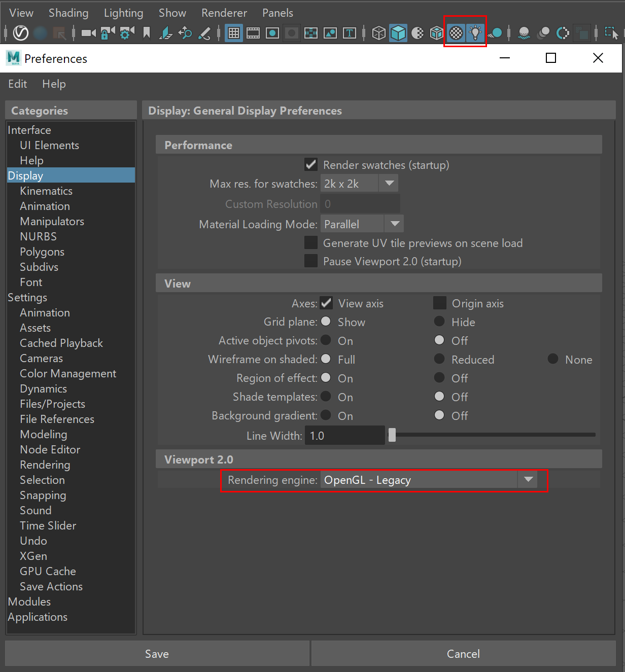The height and width of the screenshot is (672, 625).
Task: Select the Interface category
Action: [71, 130]
